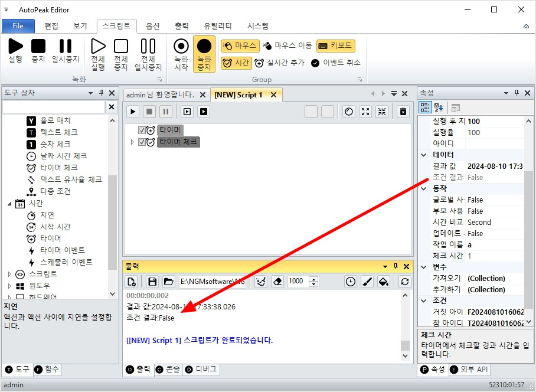Click the script editor stop button
Viewport: 536px width, 392px height.
coord(149,112)
